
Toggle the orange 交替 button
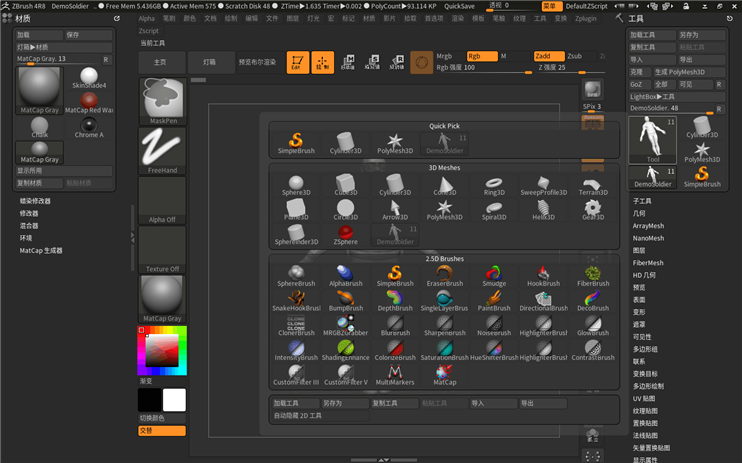click(x=162, y=431)
